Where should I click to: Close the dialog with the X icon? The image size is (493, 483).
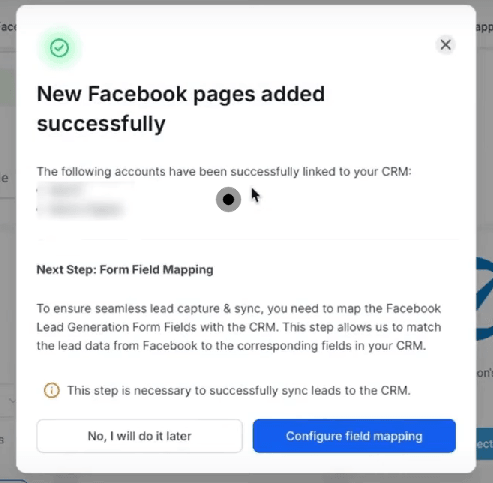pyautogui.click(x=445, y=45)
